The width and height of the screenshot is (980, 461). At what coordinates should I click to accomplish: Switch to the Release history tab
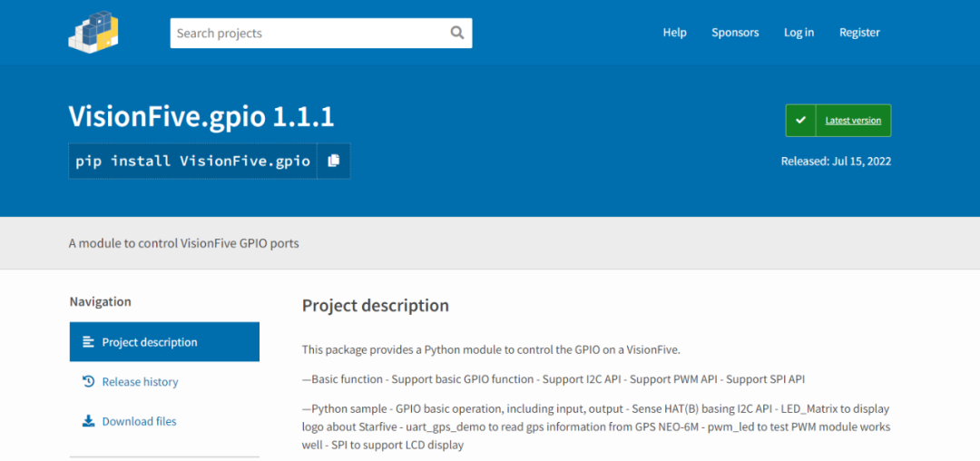(140, 382)
